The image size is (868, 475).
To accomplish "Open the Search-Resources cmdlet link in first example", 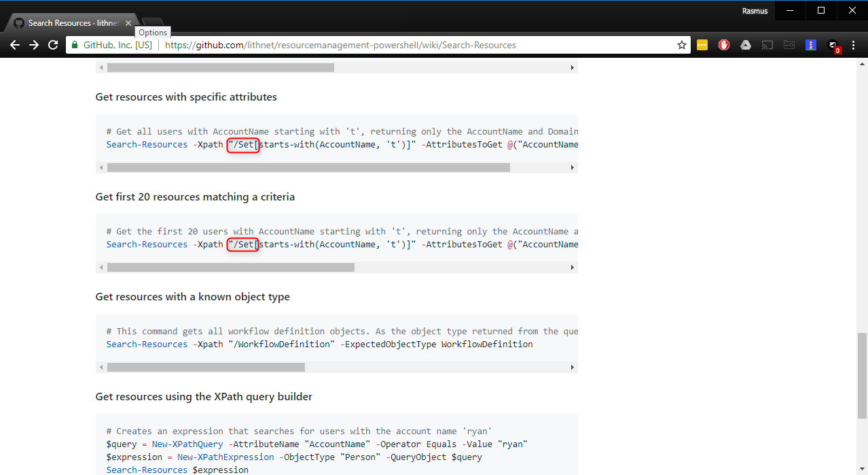I will click(x=146, y=144).
